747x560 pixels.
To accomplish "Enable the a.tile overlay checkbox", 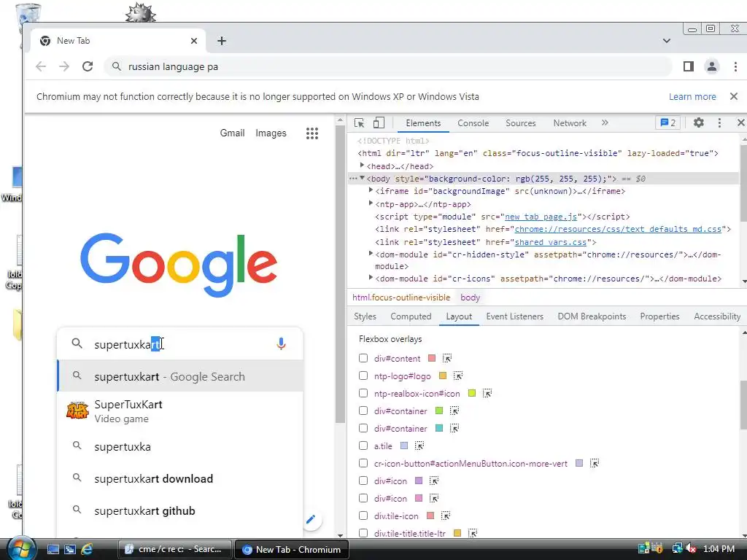I will 363,446.
